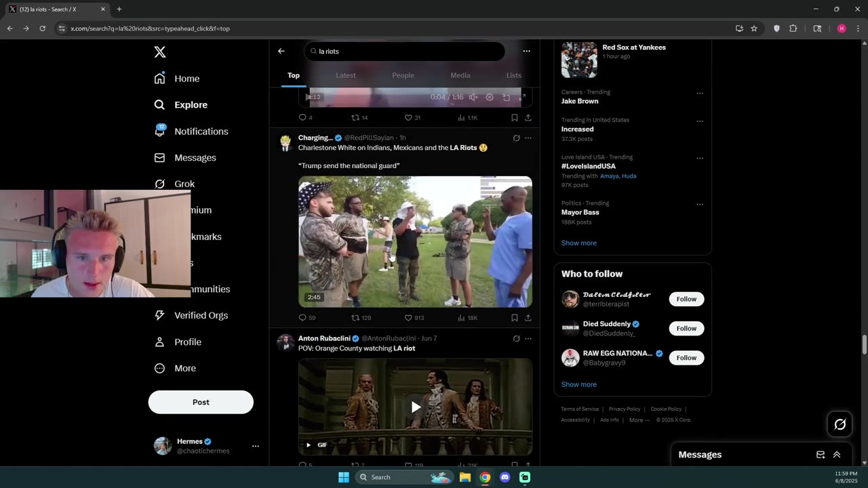Play the Charlestone White 2:45 video
Viewport: 868px width, 488px height.
[415, 242]
